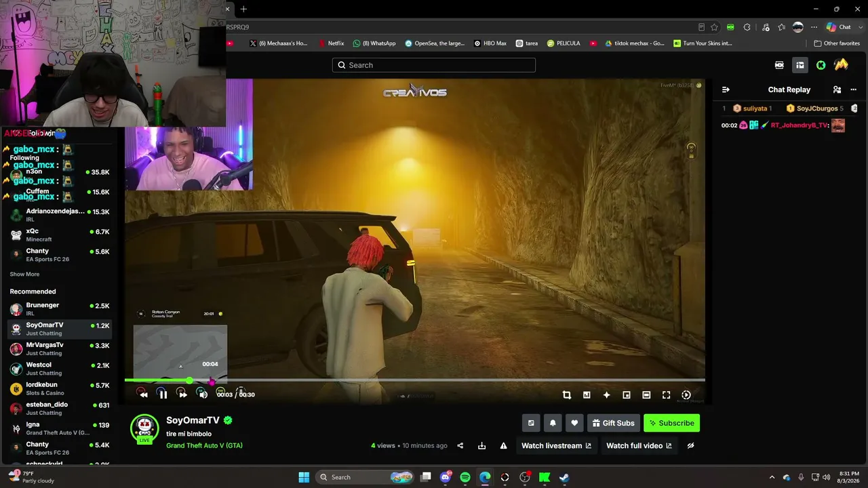Add this page to favorites star
868x488 pixels.
point(714,27)
